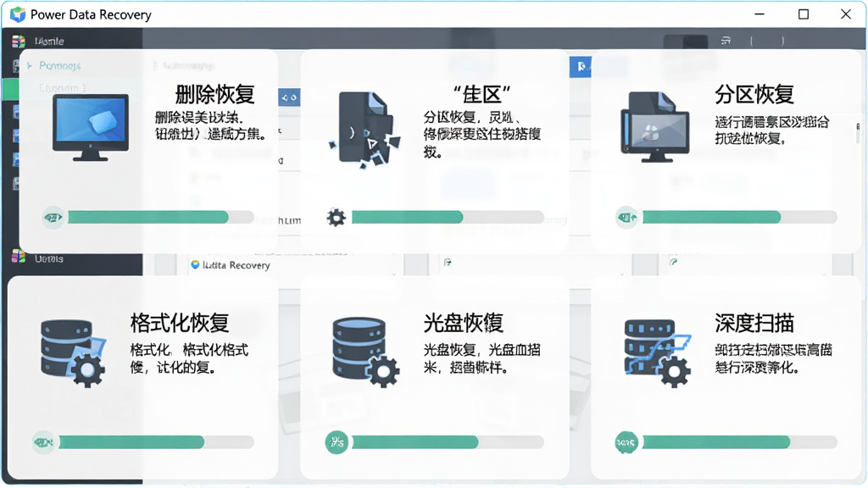This screenshot has height=488, width=868.
Task: Select the “佳区” card heading
Action: point(481,95)
